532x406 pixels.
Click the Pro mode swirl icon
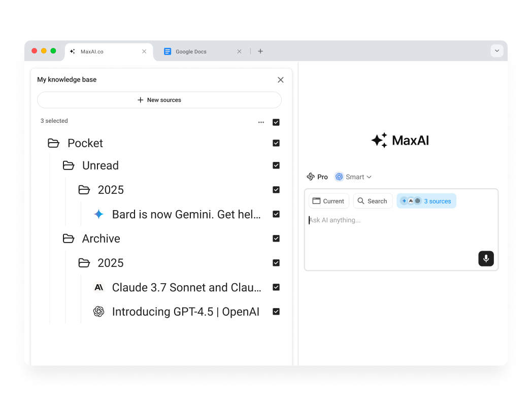tap(311, 177)
